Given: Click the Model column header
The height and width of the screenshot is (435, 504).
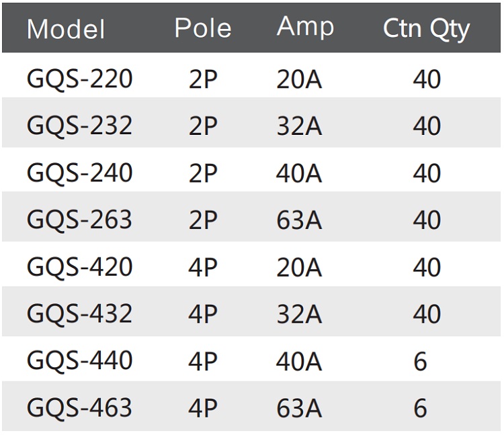Looking at the screenshot, I should 66,29.
